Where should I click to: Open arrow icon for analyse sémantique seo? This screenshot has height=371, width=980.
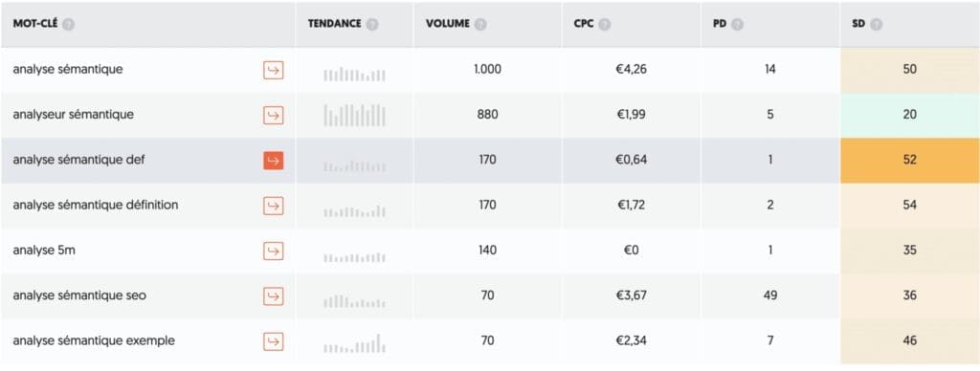(x=273, y=296)
